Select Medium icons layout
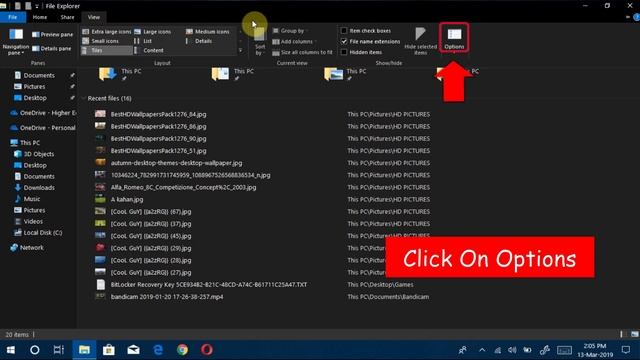The width and height of the screenshot is (640, 360). pos(208,31)
